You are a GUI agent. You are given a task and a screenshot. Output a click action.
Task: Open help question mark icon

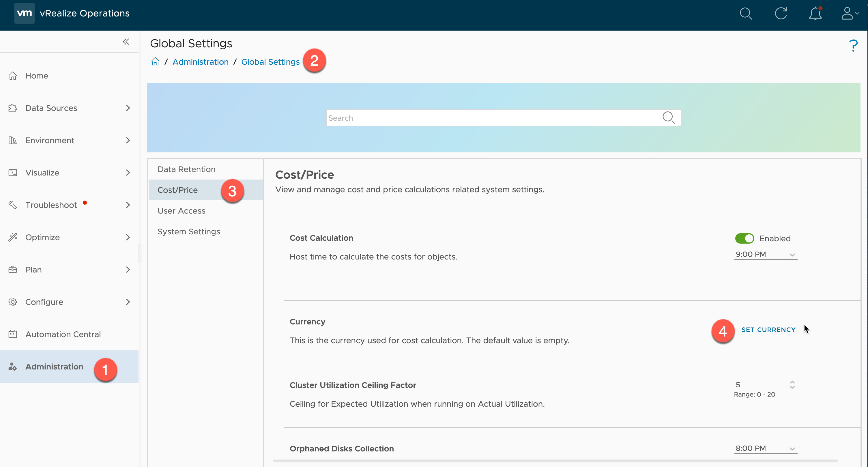pos(853,46)
